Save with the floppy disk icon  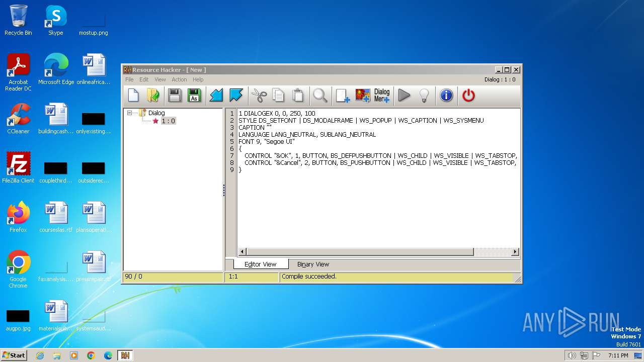[x=175, y=95]
